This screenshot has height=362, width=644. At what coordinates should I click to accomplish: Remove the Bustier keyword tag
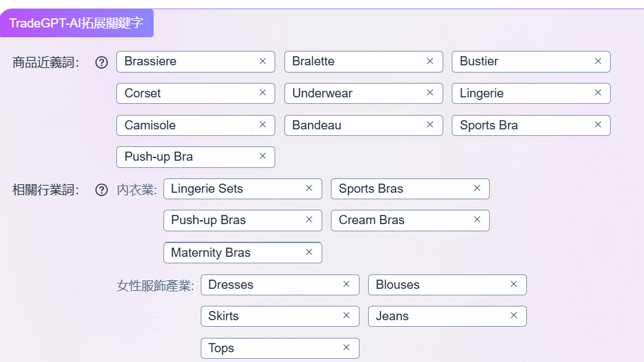pyautogui.click(x=598, y=61)
